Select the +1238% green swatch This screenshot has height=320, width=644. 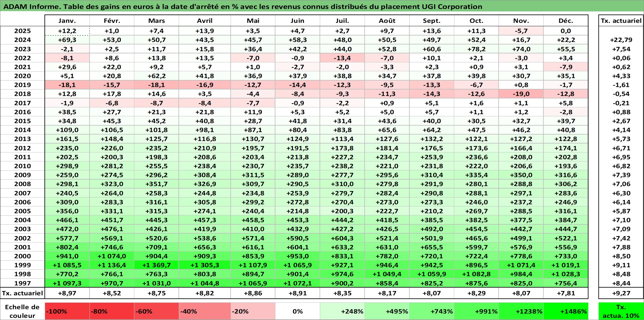tap(521, 311)
